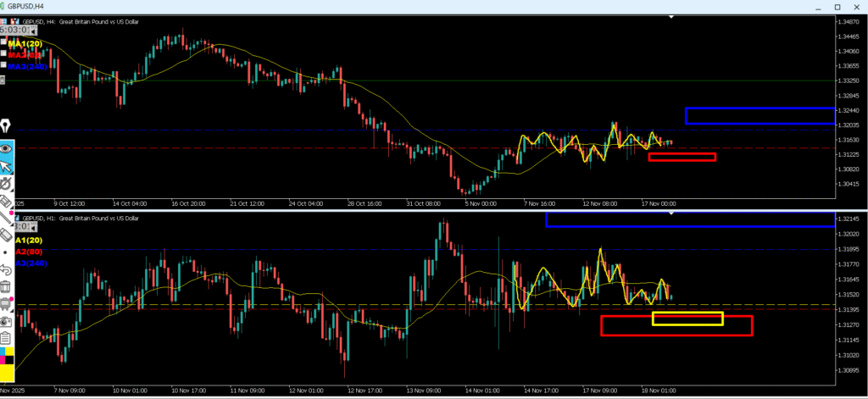The image size is (868, 399).
Task: Select the arrow cursor tool
Action: (x=7, y=165)
